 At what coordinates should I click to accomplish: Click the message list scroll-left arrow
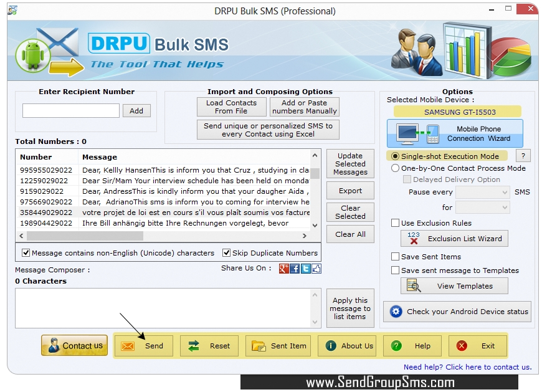click(x=21, y=236)
